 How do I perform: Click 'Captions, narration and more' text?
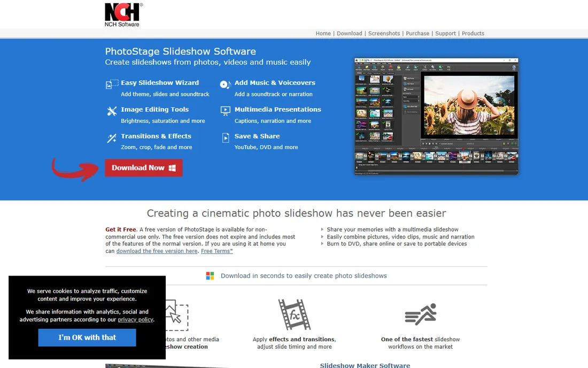(273, 121)
